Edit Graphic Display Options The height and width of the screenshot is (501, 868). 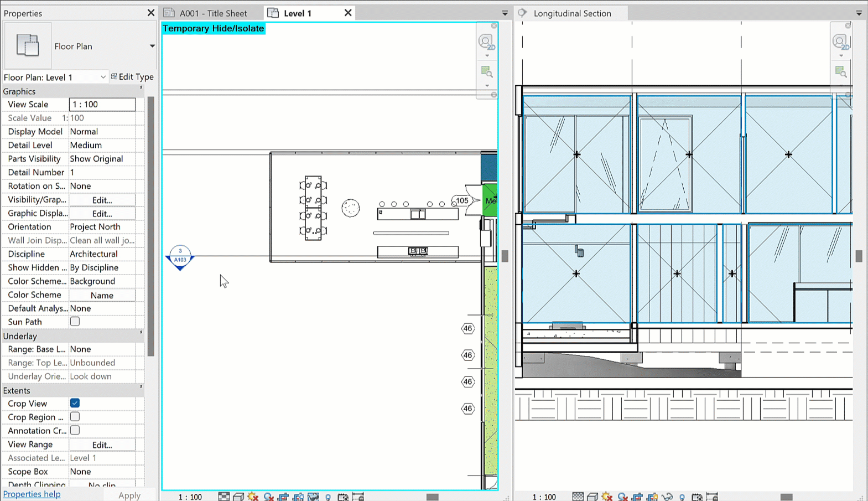(x=102, y=214)
